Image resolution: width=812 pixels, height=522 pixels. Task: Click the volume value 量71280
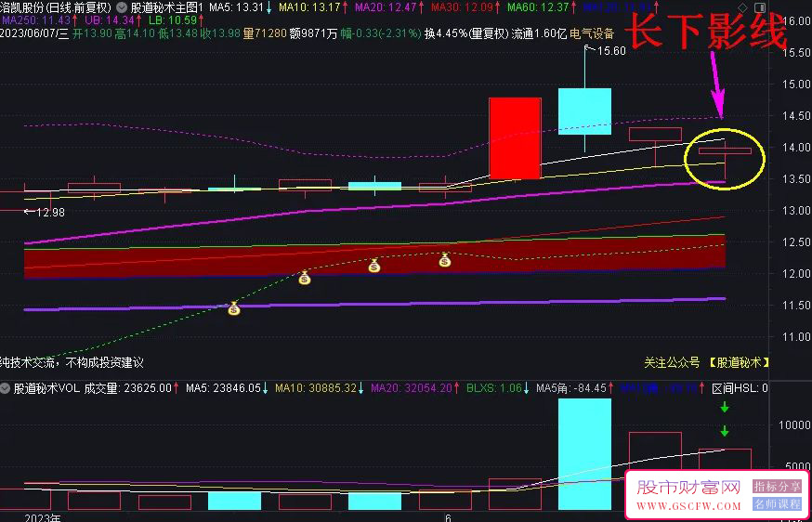click(265, 34)
